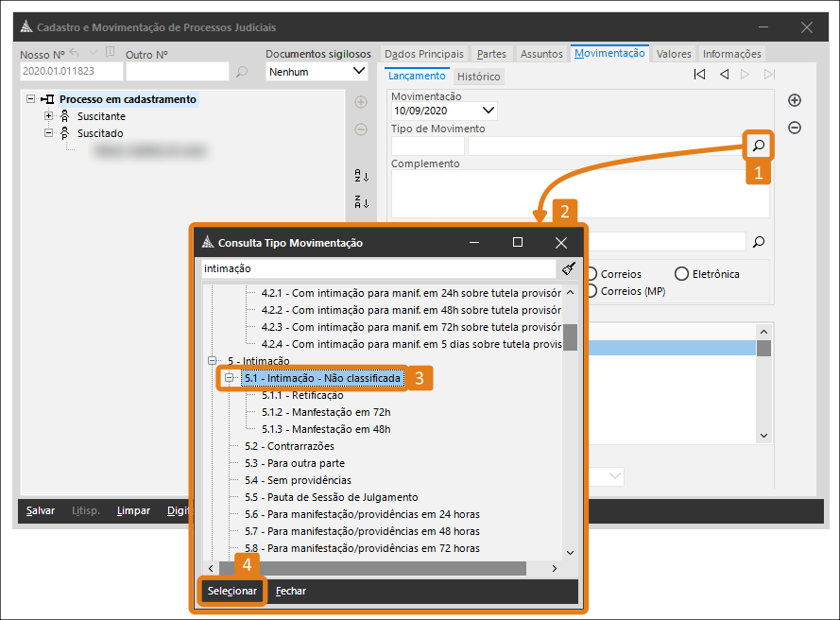Open the Histórico sub-tab
This screenshot has width=840, height=620.
[x=479, y=77]
